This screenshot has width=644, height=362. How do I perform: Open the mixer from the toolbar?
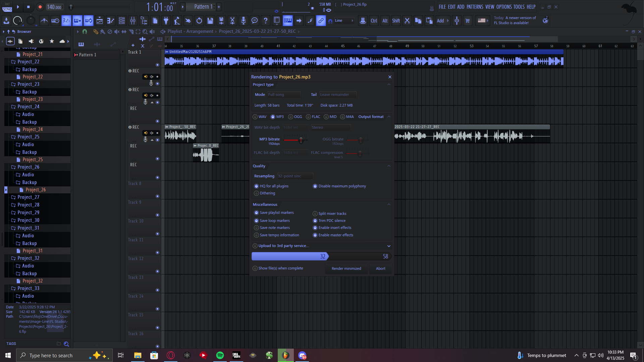pos(133,21)
